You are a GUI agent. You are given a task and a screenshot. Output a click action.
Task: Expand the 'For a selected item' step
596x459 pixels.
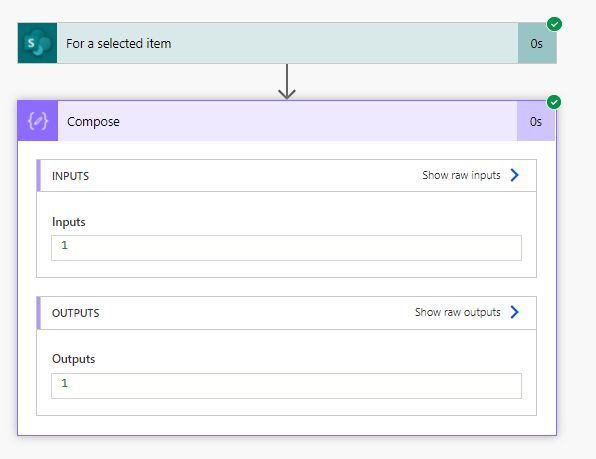tap(287, 43)
